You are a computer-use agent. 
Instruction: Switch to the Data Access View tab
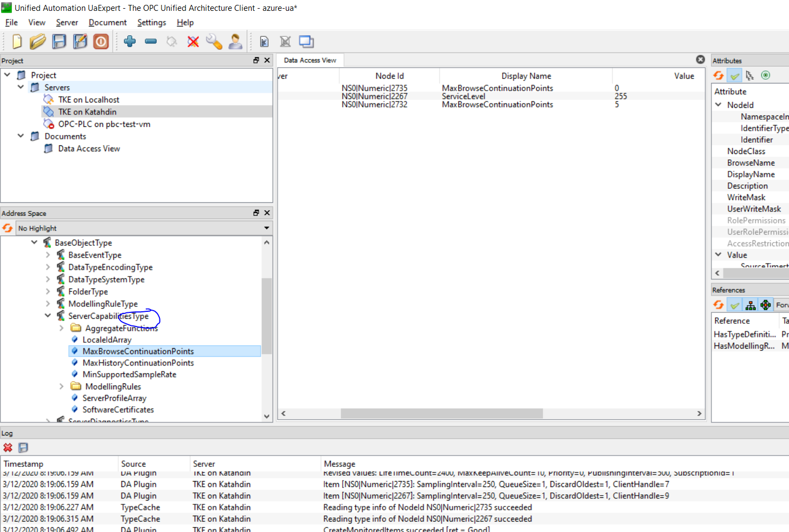(310, 60)
